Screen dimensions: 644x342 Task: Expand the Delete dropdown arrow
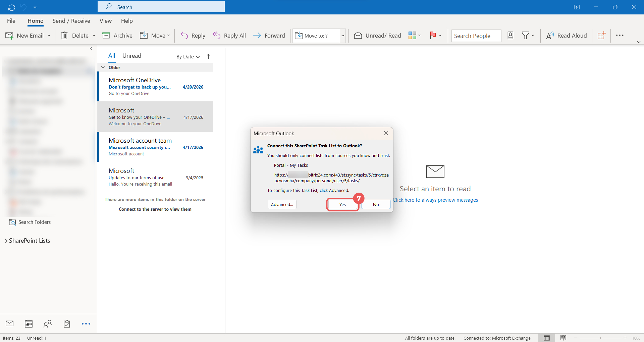point(94,36)
